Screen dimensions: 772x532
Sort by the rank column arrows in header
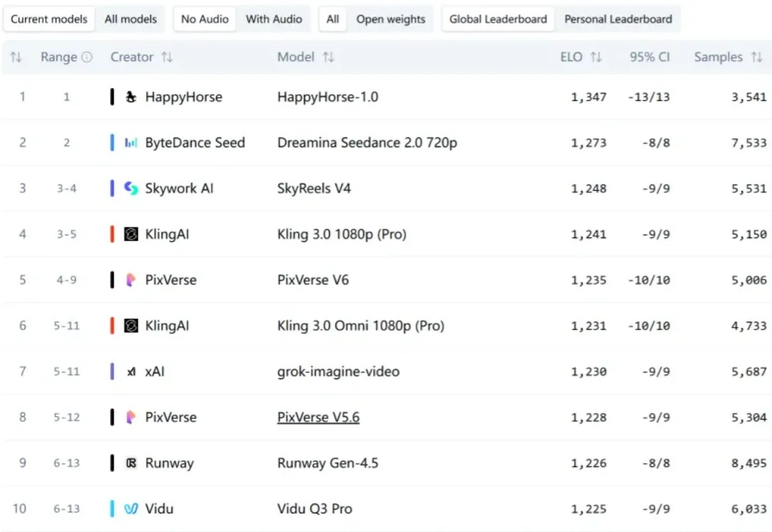[x=16, y=57]
